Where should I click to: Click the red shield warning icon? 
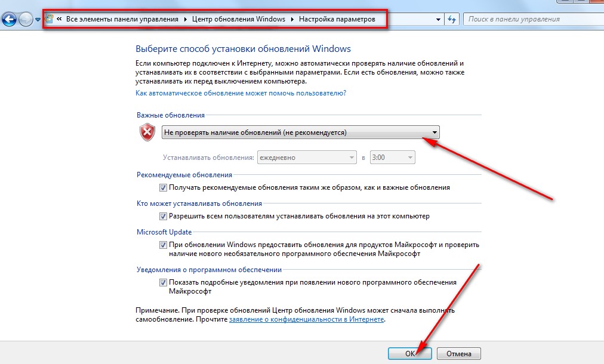(x=147, y=132)
